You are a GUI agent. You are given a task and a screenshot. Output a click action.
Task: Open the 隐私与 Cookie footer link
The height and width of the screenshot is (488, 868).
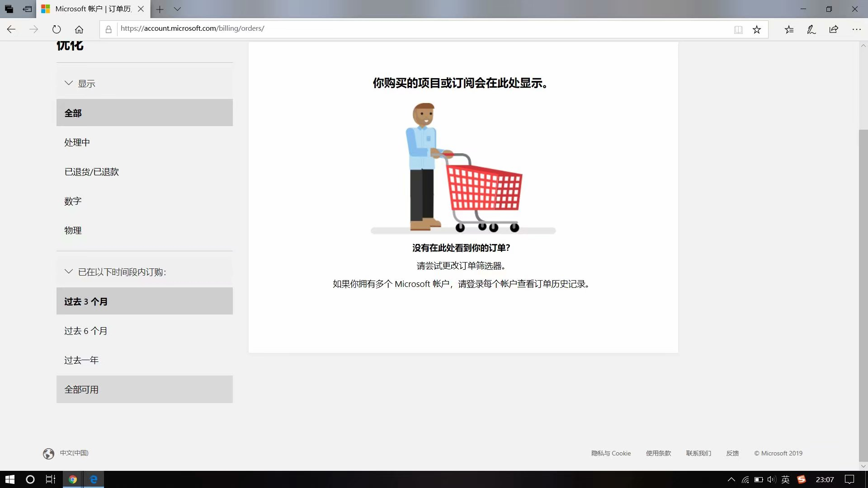[x=611, y=453]
